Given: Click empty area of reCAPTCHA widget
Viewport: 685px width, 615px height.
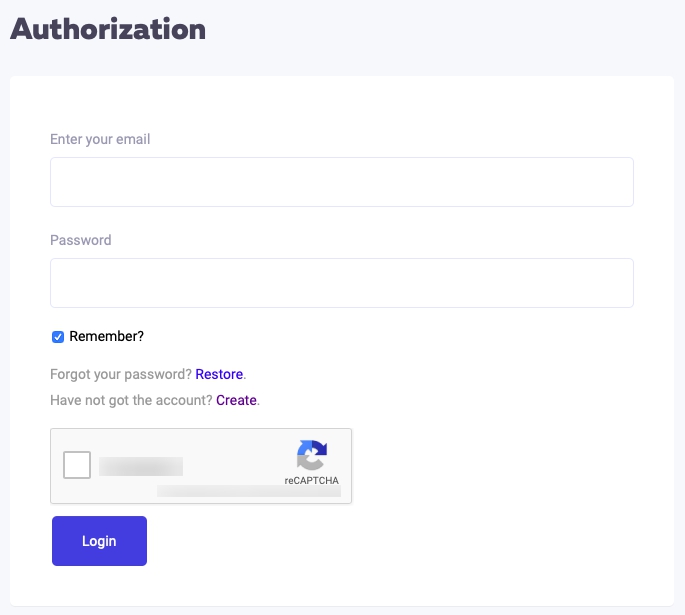Looking at the screenshot, I should pos(236,454).
